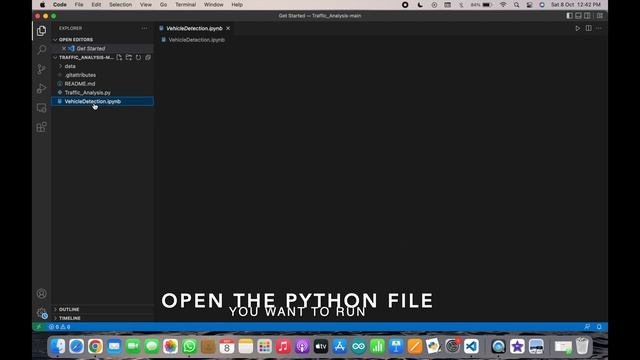The image size is (640, 360).
Task: Click the feedback icon in status bar
Action: 587,327
